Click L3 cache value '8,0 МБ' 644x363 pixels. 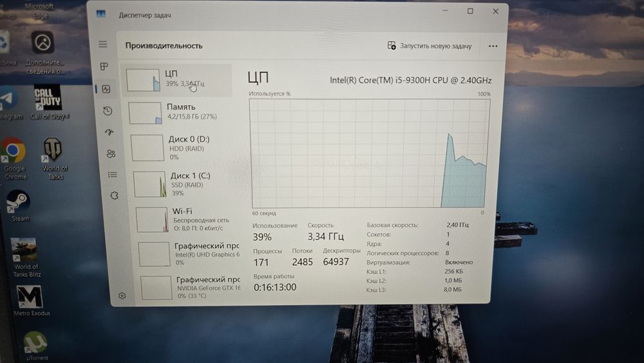452,289
